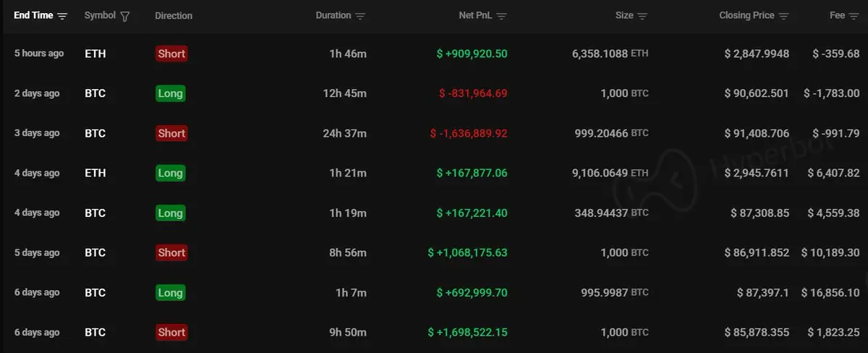Screen dimensions: 868x353
Task: Click the ETH symbol in the 4 days ago row
Action: tap(95, 173)
